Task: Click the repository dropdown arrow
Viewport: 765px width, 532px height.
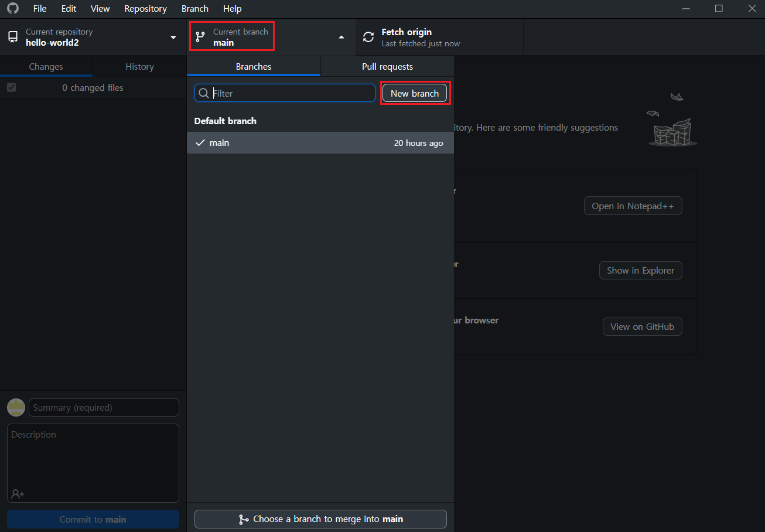Action: [x=173, y=37]
